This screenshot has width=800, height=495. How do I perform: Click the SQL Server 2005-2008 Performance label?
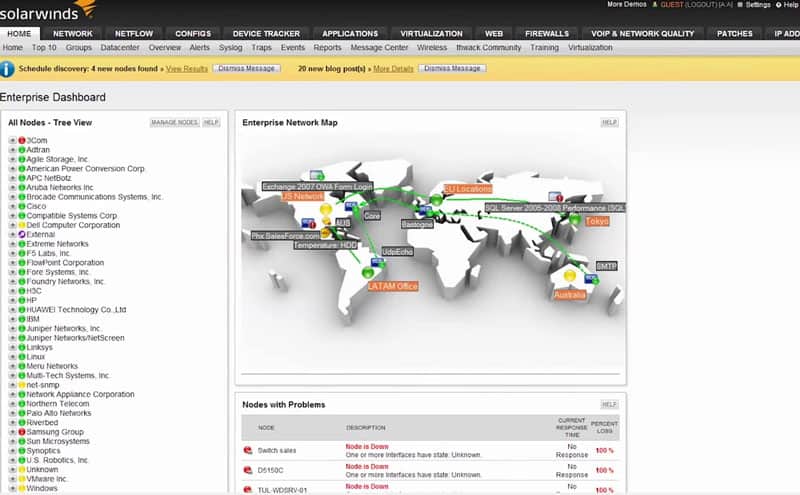click(x=555, y=208)
